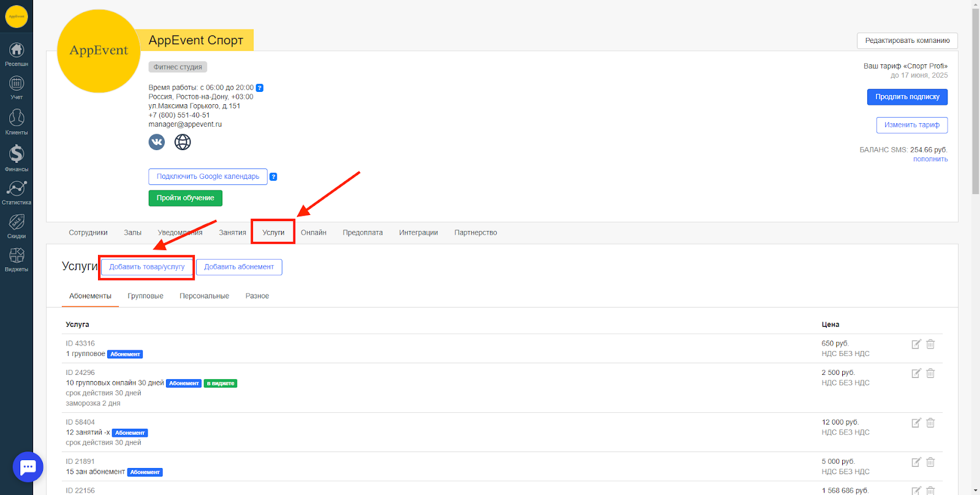Open the website globe icon
This screenshot has width=980, height=495.
click(x=183, y=142)
